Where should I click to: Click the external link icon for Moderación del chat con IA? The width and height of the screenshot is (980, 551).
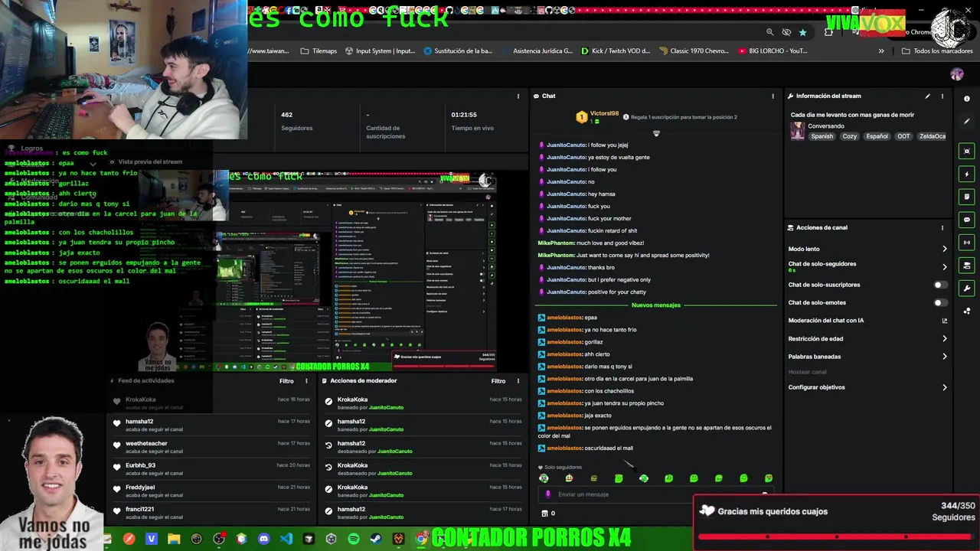944,321
